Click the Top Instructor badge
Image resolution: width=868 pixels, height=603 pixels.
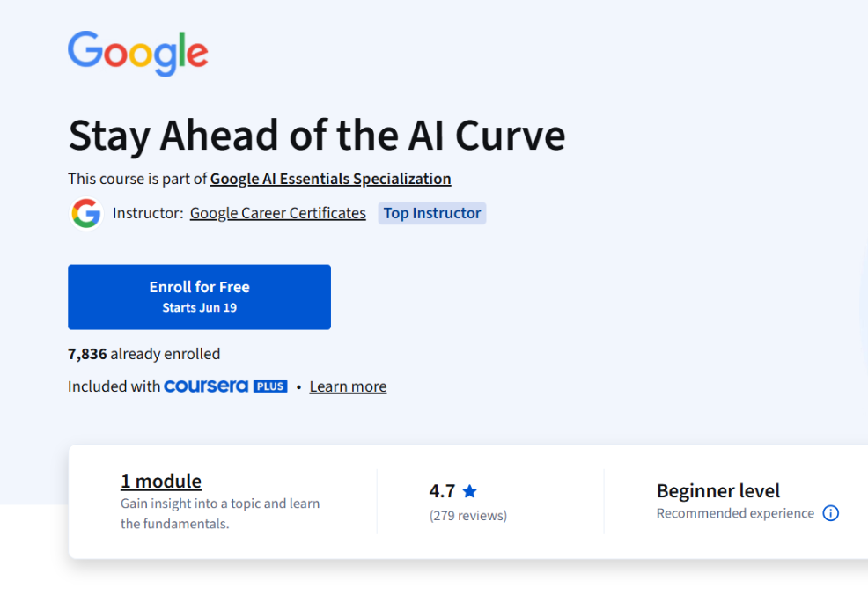(x=431, y=213)
